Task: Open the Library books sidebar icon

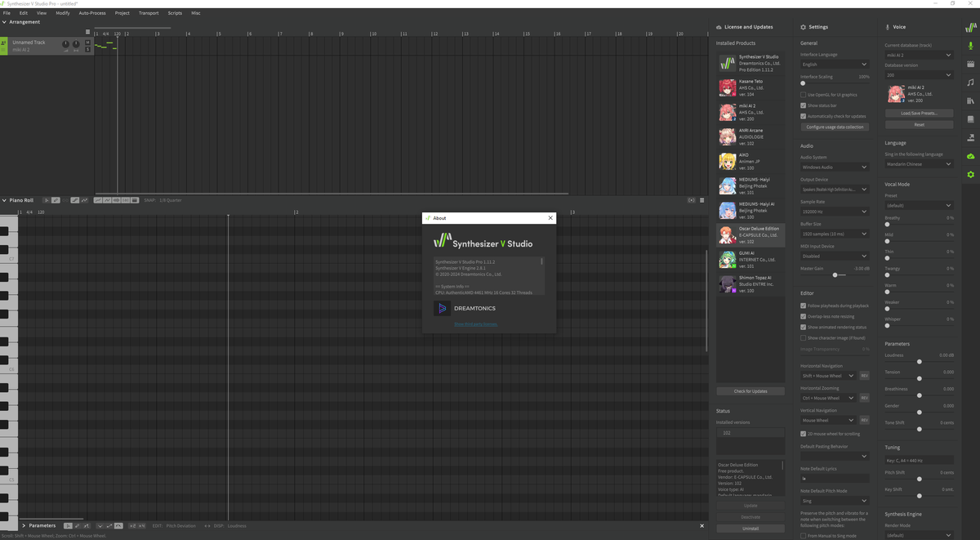Action: [970, 100]
